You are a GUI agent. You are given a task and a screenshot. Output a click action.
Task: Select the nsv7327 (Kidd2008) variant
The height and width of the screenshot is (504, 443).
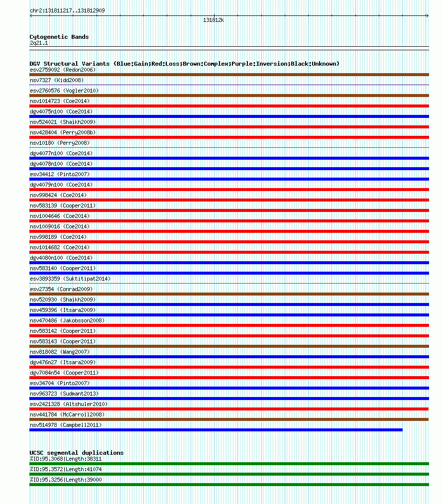click(x=57, y=80)
